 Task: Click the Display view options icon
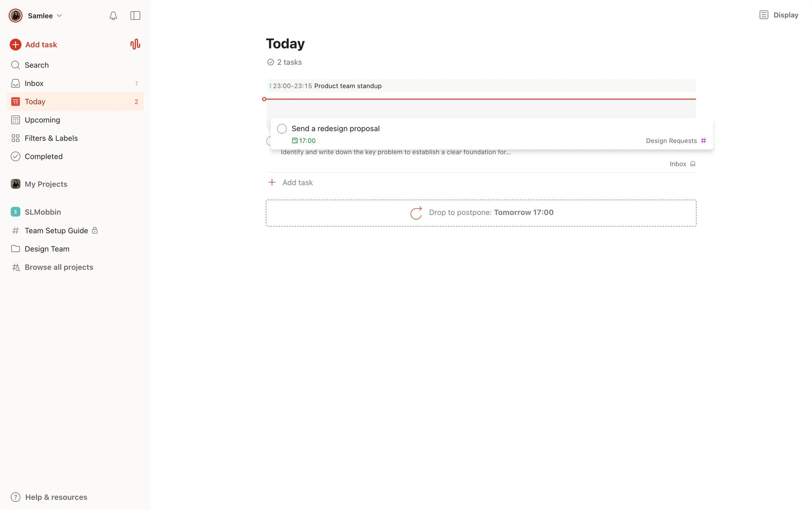pos(763,15)
